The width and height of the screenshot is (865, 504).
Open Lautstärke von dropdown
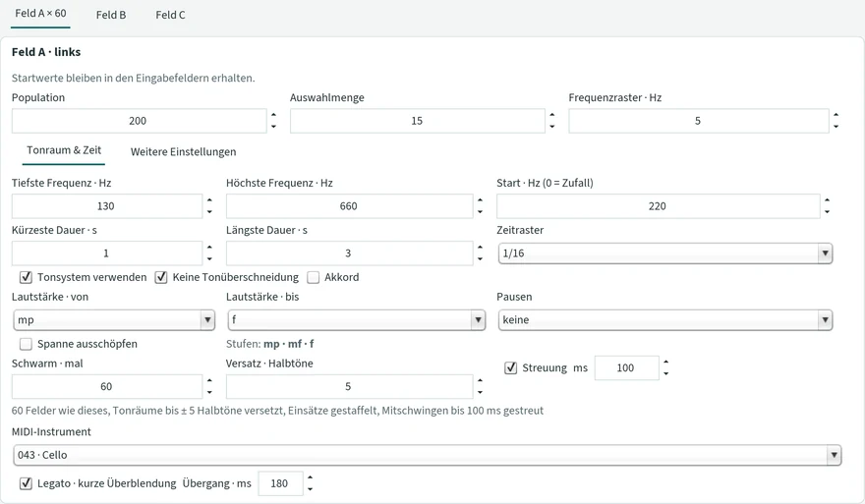click(x=114, y=320)
